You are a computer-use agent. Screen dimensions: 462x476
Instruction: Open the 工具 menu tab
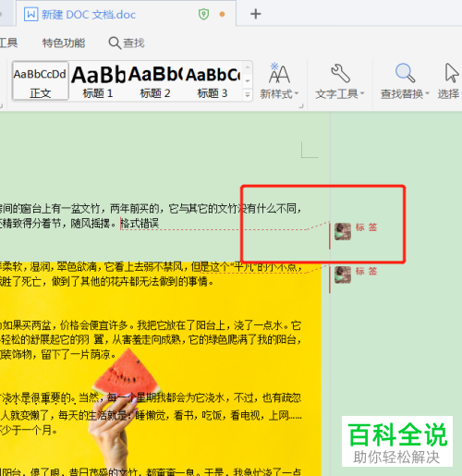(x=9, y=43)
